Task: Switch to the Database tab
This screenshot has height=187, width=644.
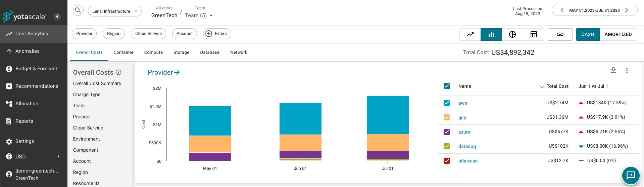Action: point(210,52)
